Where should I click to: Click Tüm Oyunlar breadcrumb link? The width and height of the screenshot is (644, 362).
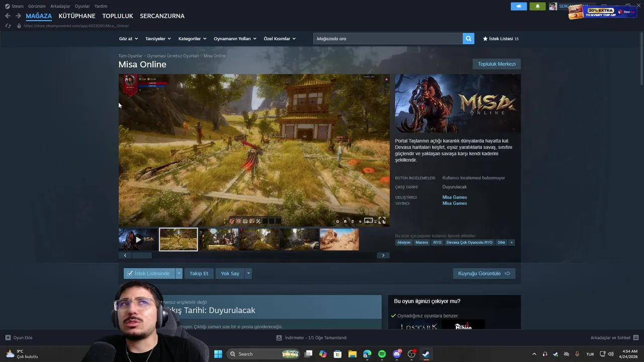pyautogui.click(x=130, y=56)
